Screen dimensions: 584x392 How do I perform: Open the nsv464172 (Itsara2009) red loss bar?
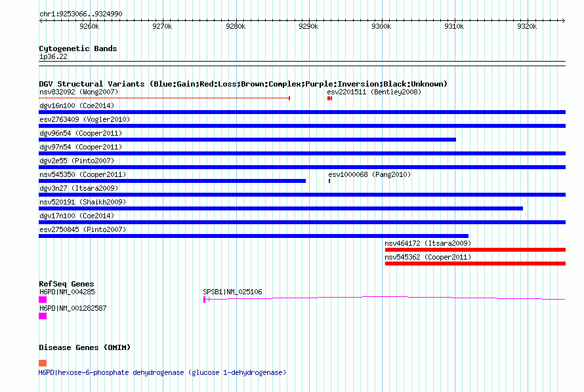click(x=475, y=250)
